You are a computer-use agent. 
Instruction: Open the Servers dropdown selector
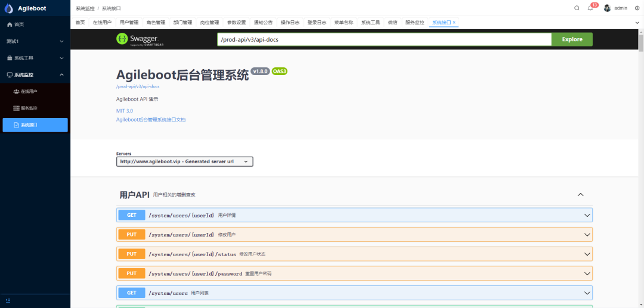coord(184,161)
